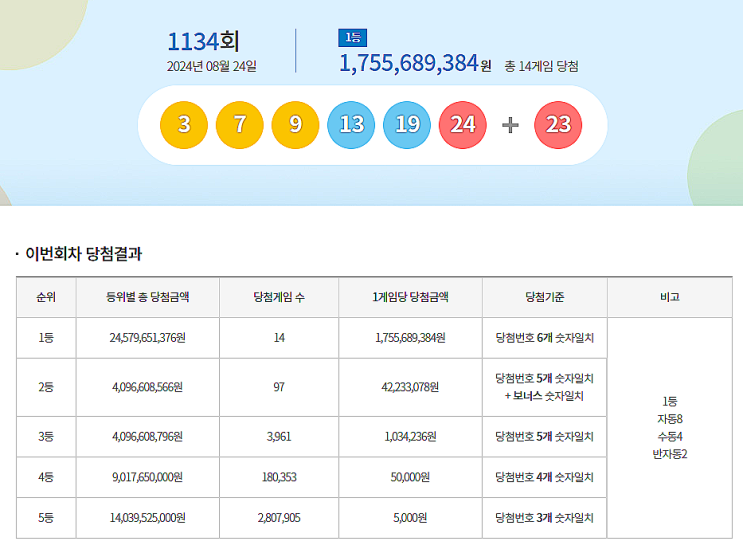Screen dimensions: 743x553
Task: Click per-game prize 42,233,078원
Action: point(410,387)
